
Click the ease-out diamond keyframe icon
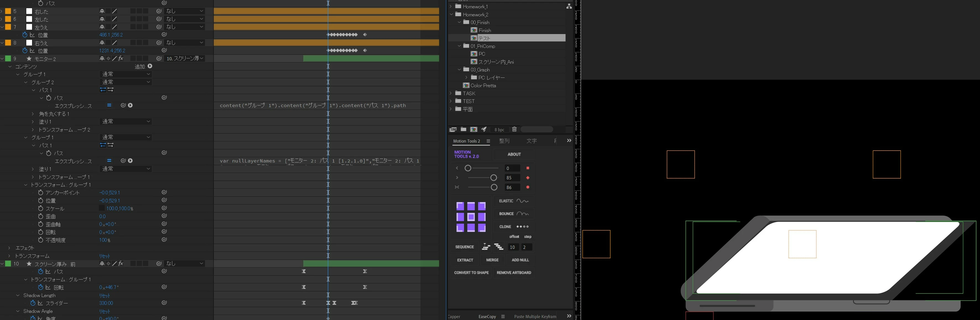pos(528,178)
